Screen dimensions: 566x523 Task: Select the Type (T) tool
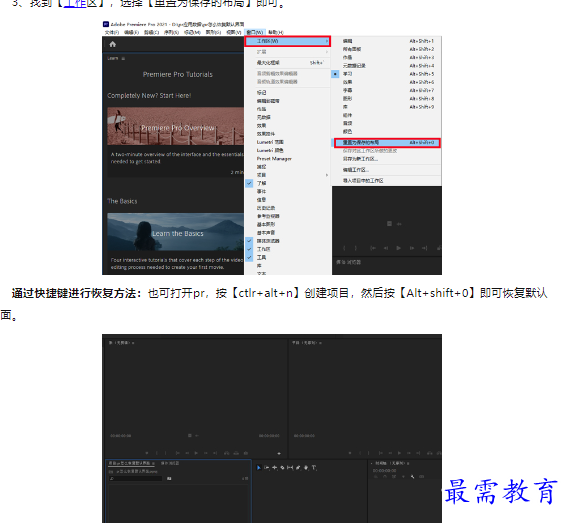(x=314, y=467)
